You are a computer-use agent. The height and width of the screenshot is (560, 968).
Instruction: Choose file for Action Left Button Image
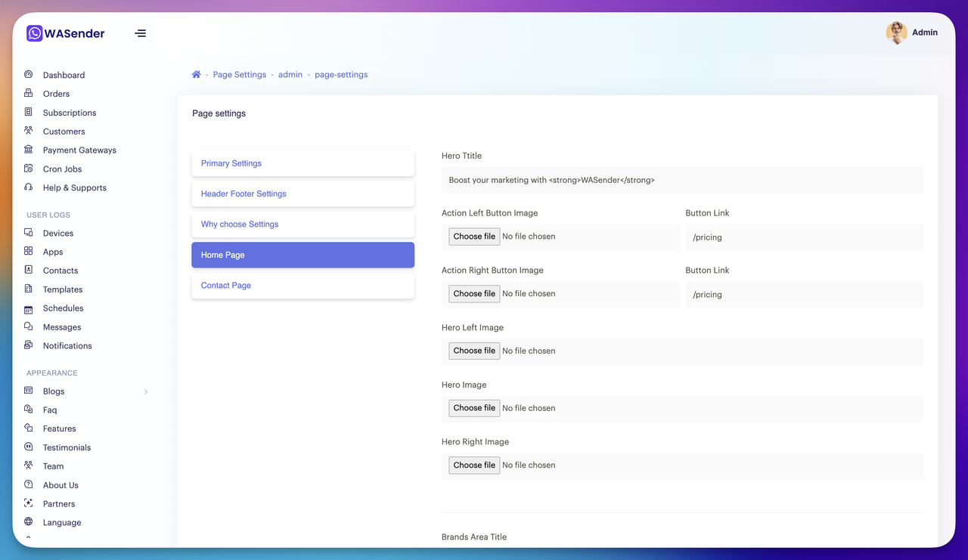click(x=474, y=237)
